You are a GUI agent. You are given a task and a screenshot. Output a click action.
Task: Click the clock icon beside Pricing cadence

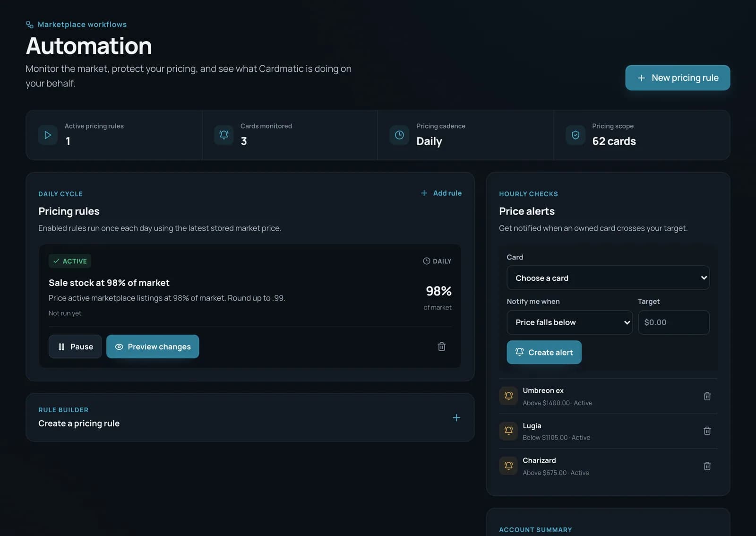click(399, 135)
